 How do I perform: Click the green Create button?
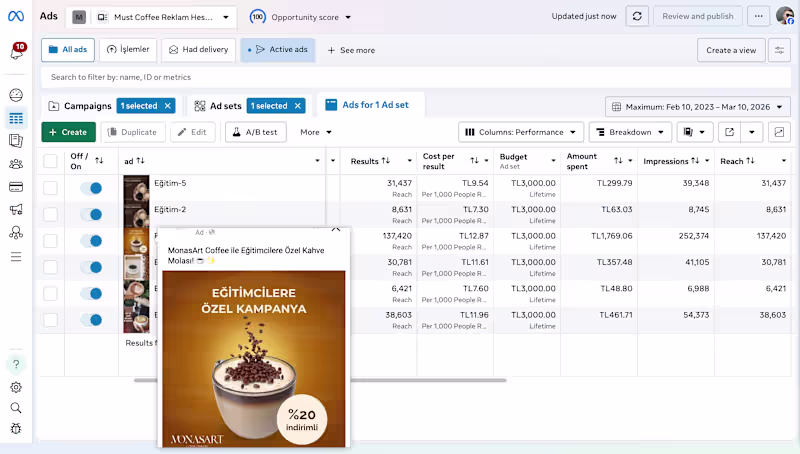[x=68, y=132]
